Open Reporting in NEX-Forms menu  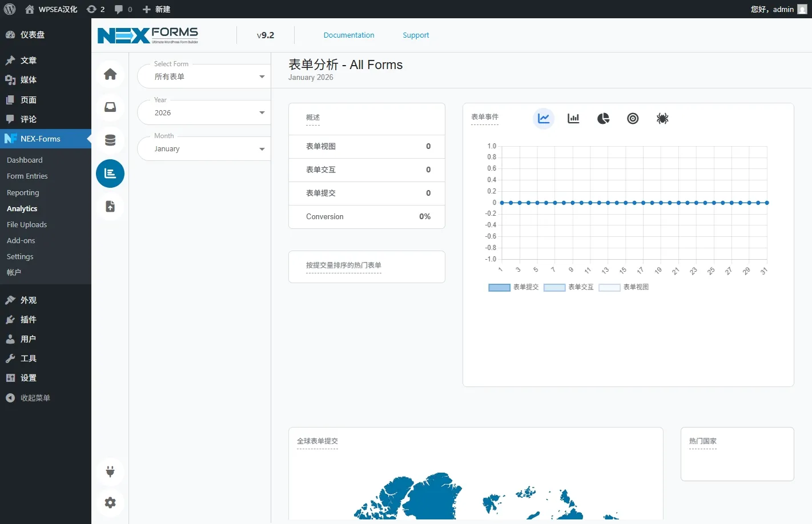[x=23, y=193]
